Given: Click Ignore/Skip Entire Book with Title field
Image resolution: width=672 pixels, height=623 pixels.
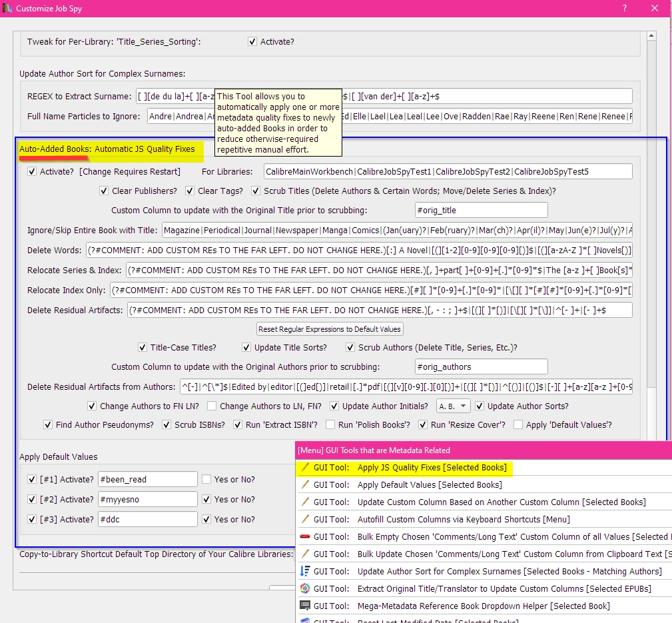Looking at the screenshot, I should tap(398, 231).
